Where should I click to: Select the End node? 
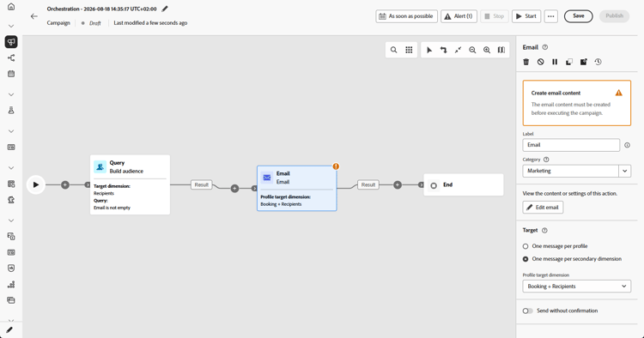(x=464, y=185)
